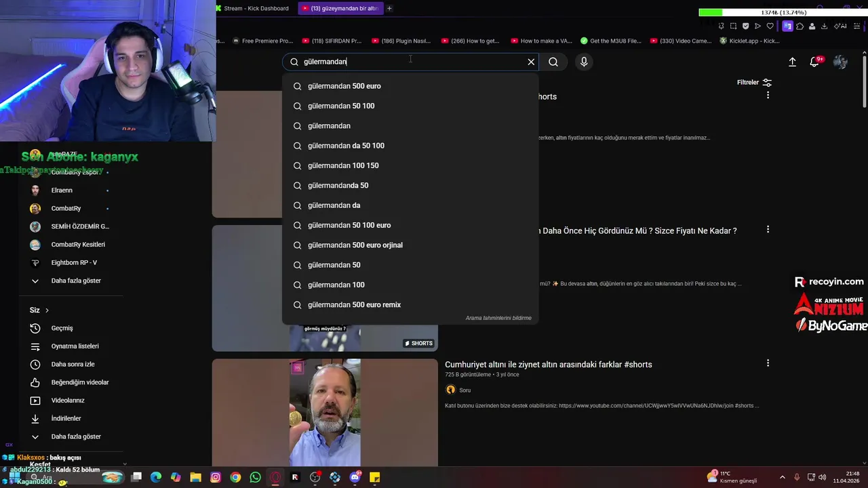
Task: Open the browser easy-setup sliders icon
Action: click(859, 26)
